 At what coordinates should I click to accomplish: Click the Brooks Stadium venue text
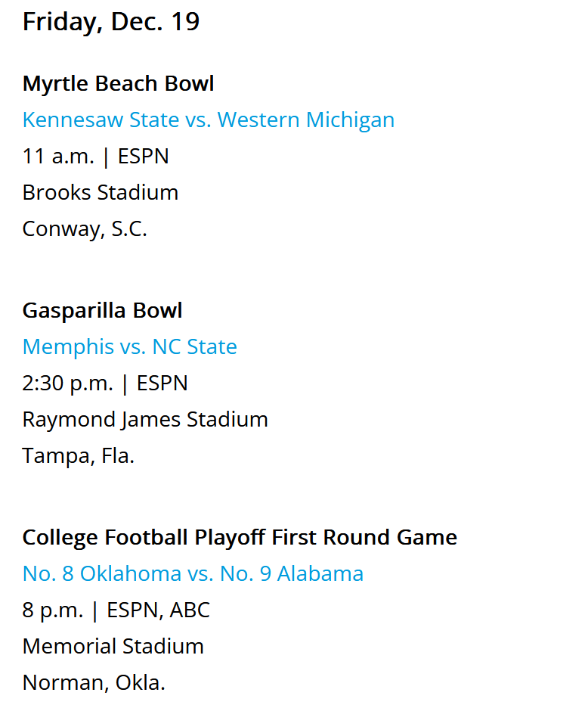[101, 193]
